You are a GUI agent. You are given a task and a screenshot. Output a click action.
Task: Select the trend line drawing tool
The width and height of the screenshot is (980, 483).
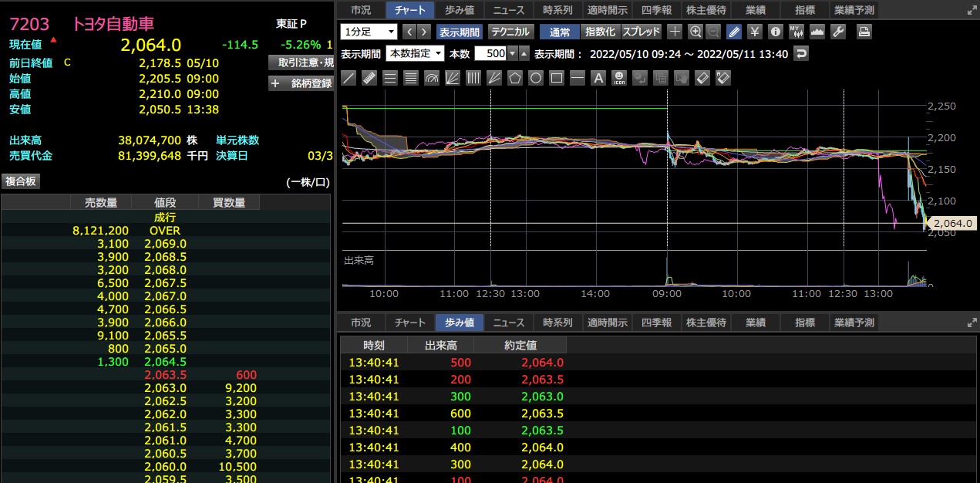pos(349,78)
